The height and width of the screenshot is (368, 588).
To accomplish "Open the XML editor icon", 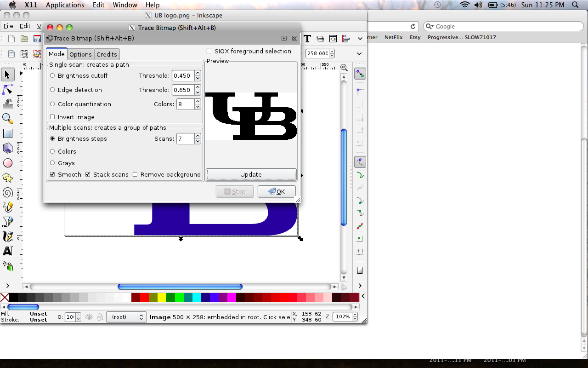I will (x=333, y=39).
